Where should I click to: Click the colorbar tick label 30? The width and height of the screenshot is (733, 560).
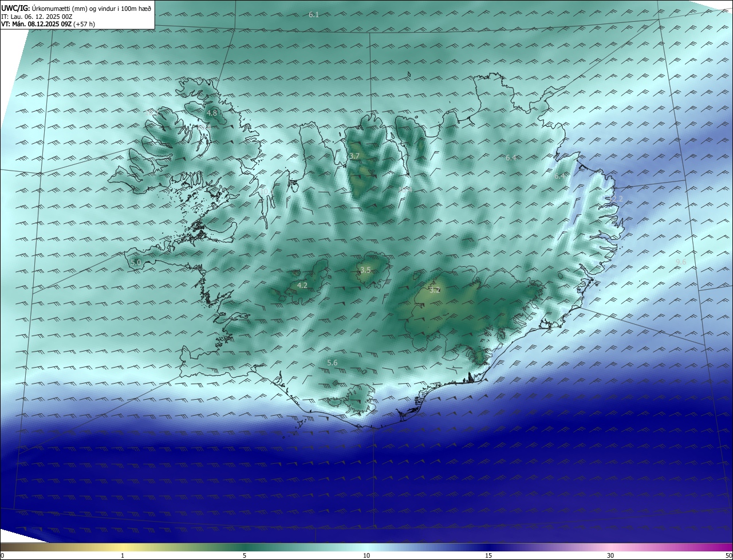610,555
